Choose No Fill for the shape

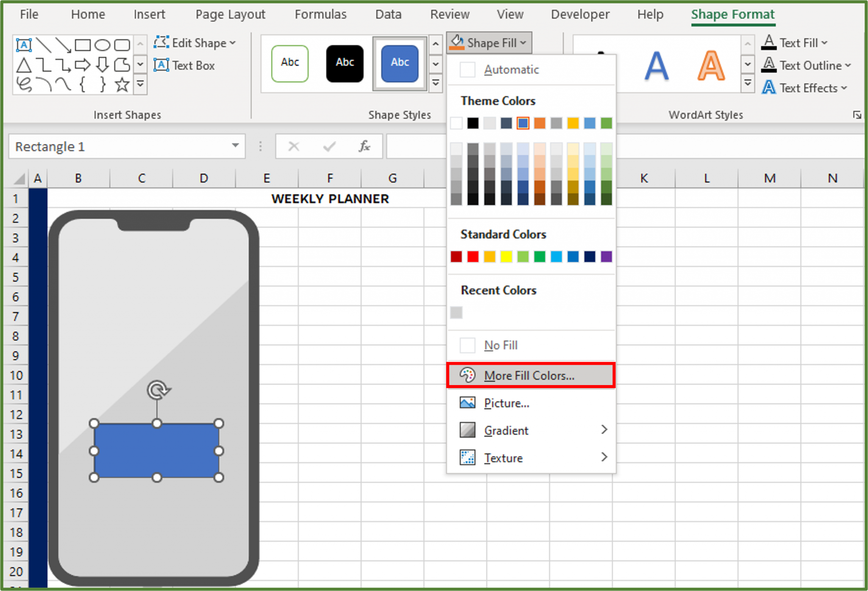tap(501, 345)
